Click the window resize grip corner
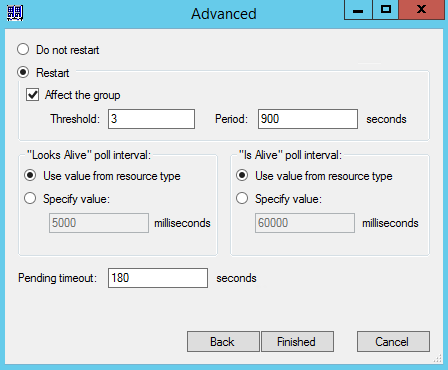 pyautogui.click(x=438, y=359)
